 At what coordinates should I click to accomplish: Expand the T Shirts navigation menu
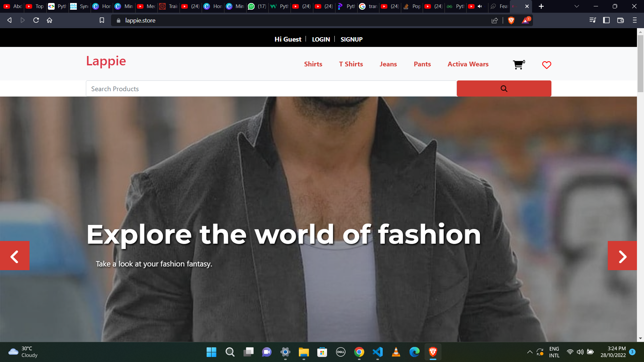click(351, 64)
